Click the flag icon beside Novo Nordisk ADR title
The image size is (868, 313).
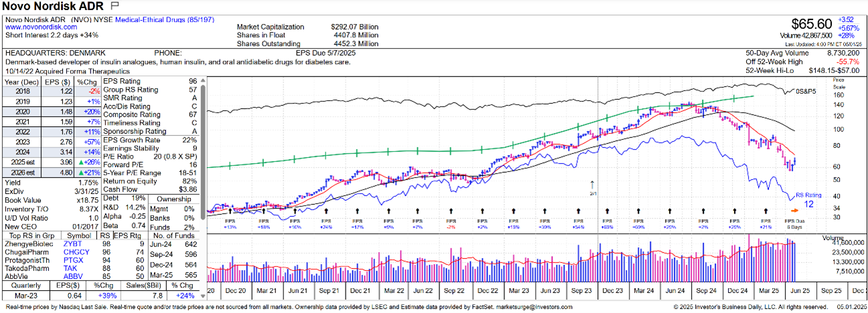pyautogui.click(x=115, y=6)
